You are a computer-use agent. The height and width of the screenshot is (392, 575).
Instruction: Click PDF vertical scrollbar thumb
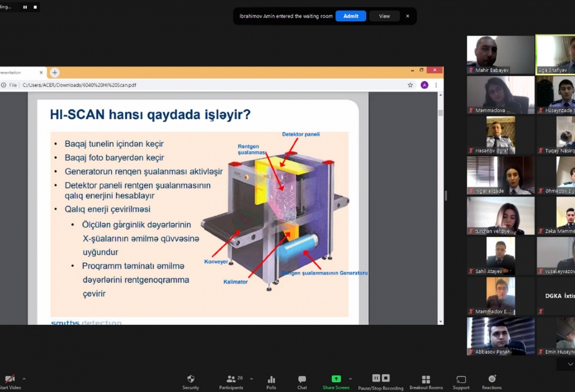pyautogui.click(x=440, y=113)
